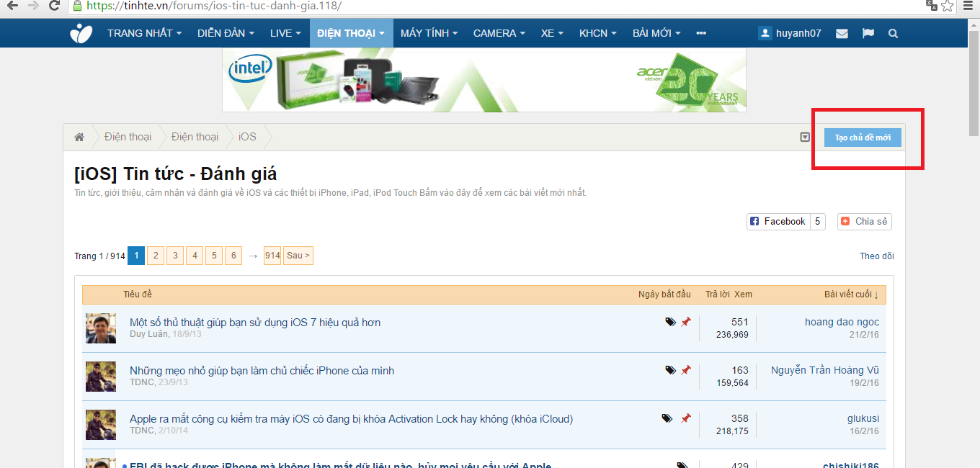Open the TRANG NHẤT dropdown menu

(x=144, y=33)
